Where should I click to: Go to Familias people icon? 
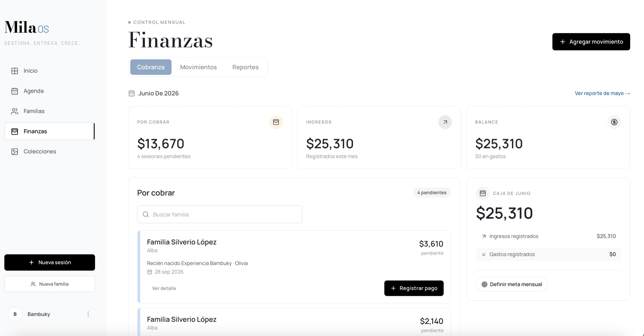point(15,111)
